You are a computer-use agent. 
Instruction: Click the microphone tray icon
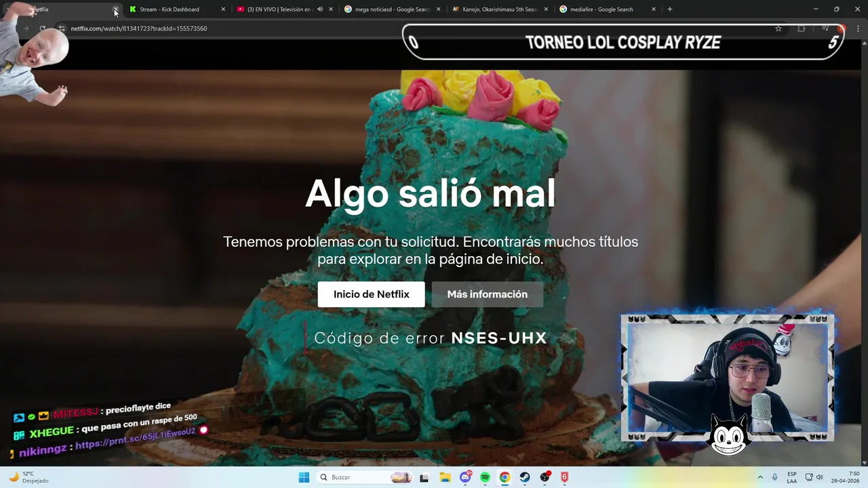(774, 477)
